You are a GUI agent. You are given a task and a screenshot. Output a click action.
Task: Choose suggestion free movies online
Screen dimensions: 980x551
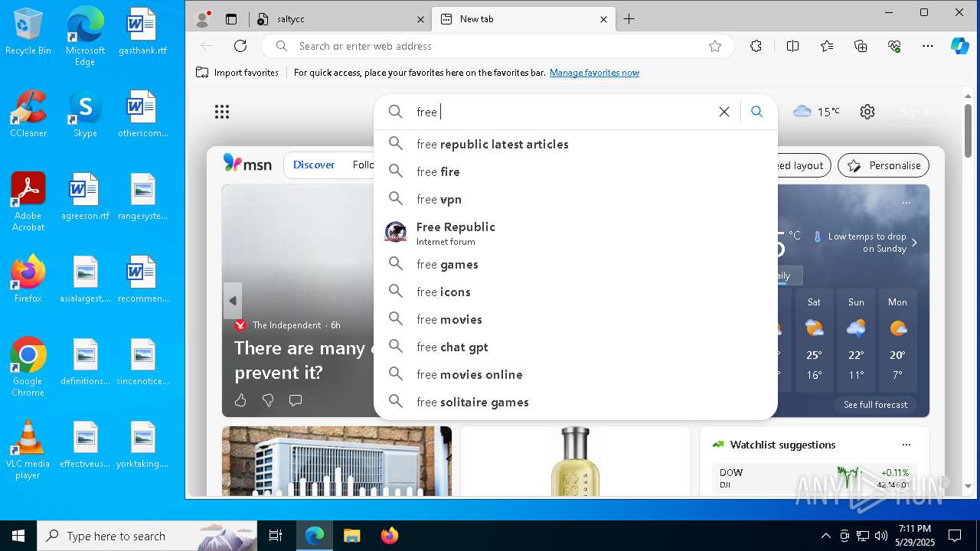[x=576, y=374]
